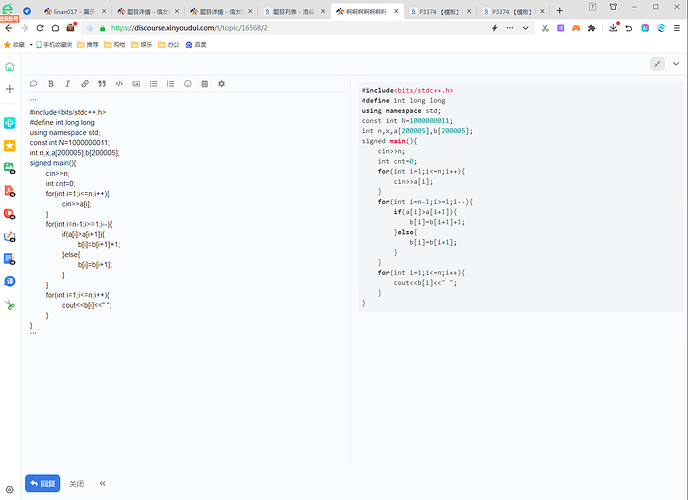Insert a hyperlink via composer toolbar
This screenshot has width=688, height=500.
click(x=85, y=84)
